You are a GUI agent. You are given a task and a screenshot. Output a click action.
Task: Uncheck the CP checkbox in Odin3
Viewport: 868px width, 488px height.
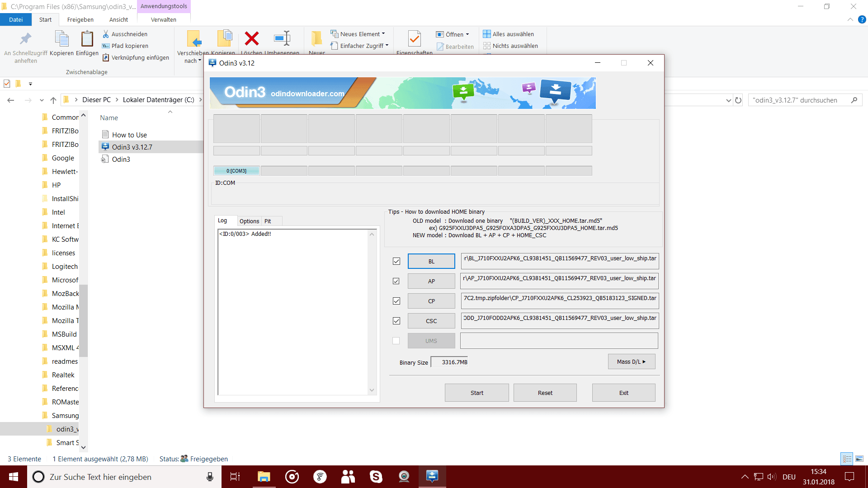click(396, 301)
